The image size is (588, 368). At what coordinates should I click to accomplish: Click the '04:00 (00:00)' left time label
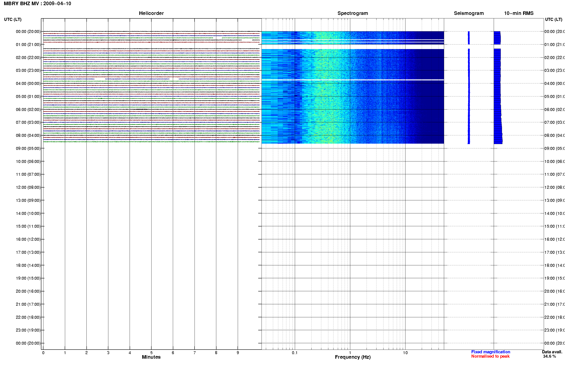point(28,83)
